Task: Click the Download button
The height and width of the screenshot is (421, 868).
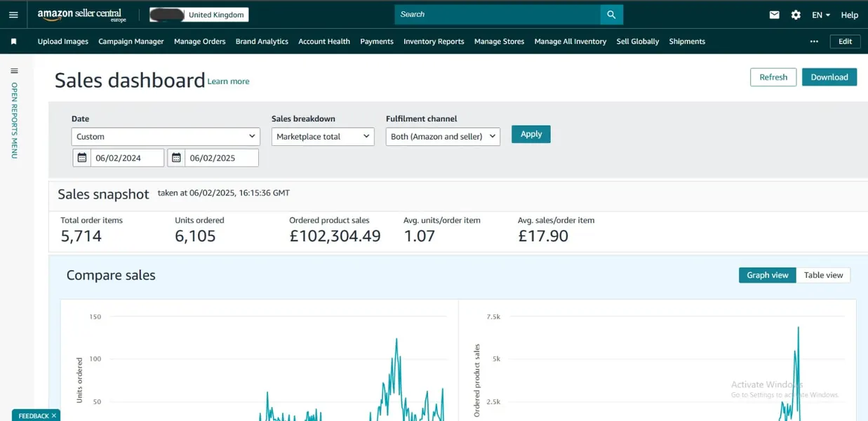Action: (x=829, y=77)
